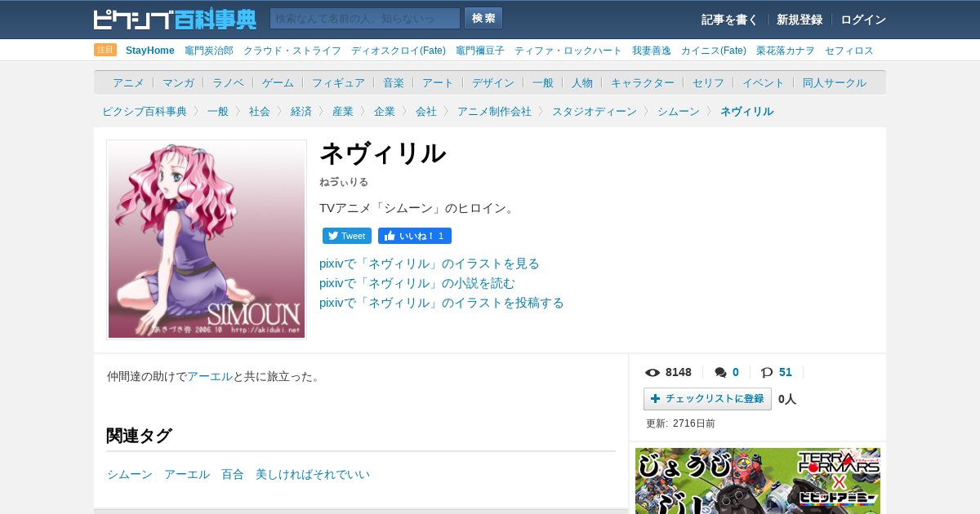Open the 竈門禰豆子 trending tag

[480, 51]
